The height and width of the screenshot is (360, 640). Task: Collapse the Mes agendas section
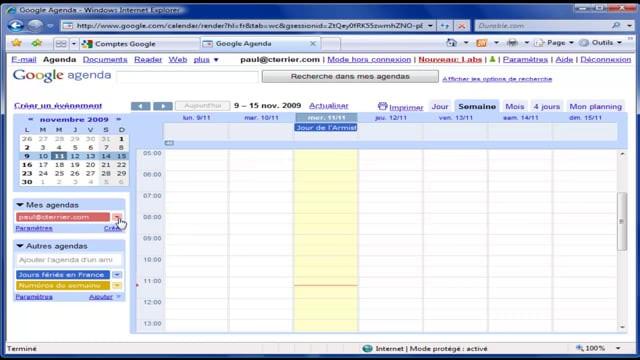tap(20, 204)
